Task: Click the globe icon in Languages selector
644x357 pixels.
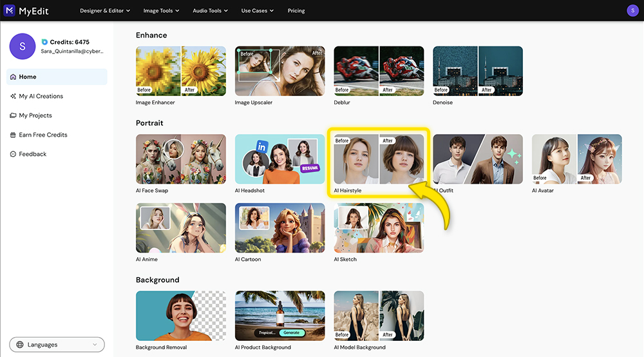Action: coord(20,345)
